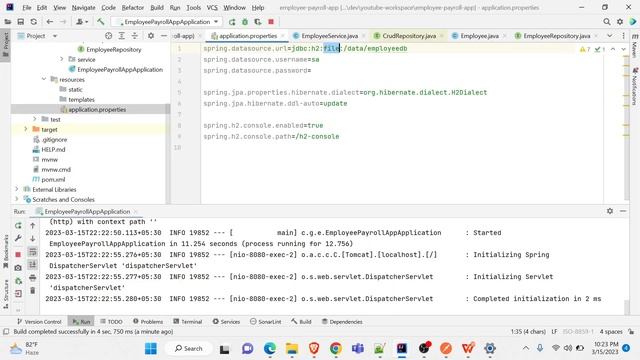Click the 7 warnings inspection indicator

pos(585,49)
